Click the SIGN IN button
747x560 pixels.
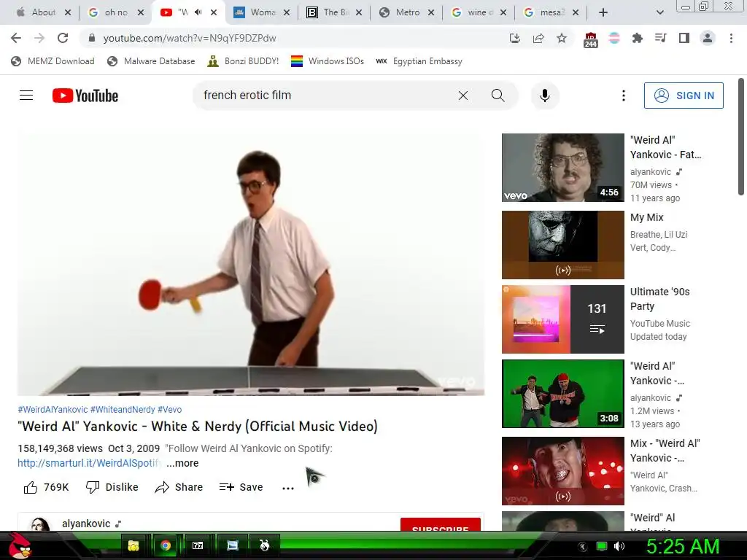pos(684,96)
